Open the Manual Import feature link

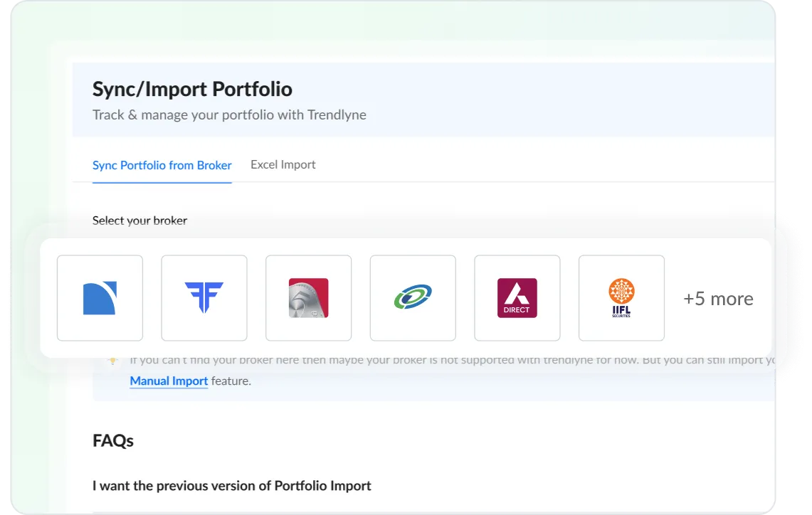pos(169,381)
